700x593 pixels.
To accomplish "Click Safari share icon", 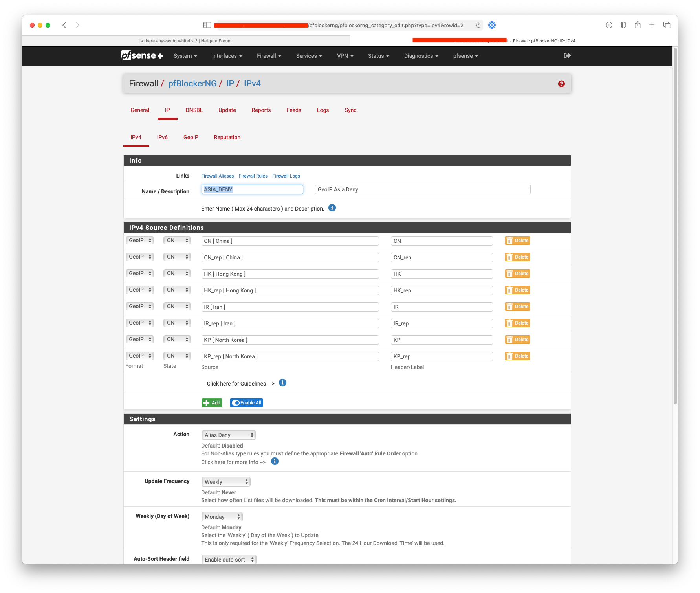I will 638,25.
